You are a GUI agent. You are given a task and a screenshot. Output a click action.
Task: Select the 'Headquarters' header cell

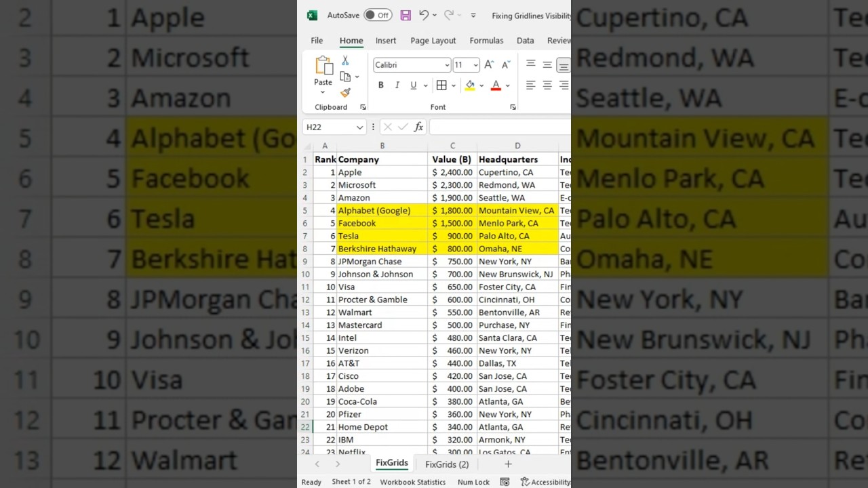(x=517, y=159)
